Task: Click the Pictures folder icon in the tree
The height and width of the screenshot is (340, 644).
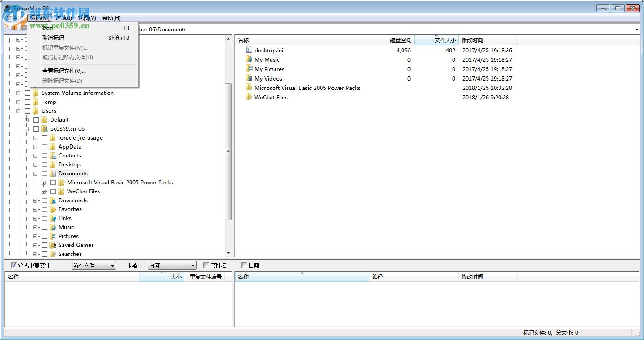Action: coord(53,236)
